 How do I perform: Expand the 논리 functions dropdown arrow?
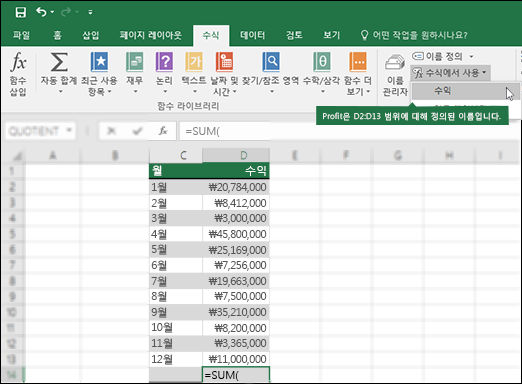165,91
